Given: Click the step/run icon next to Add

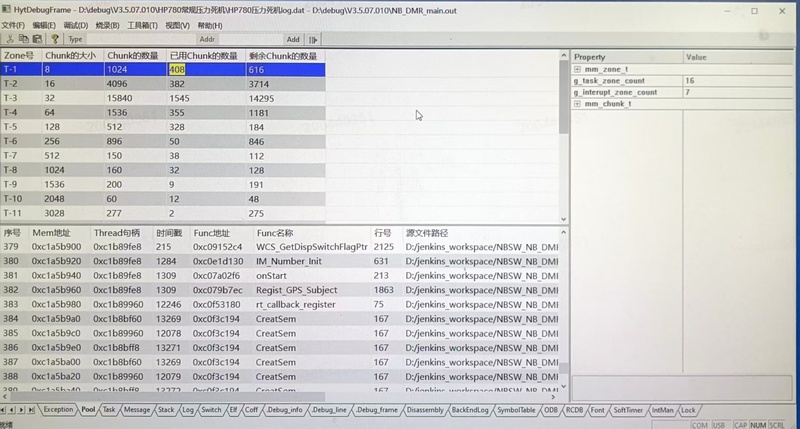Looking at the screenshot, I should tap(313, 39).
